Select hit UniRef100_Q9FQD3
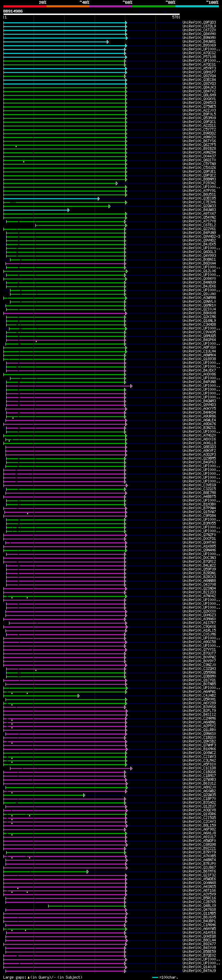 (x=199, y=23)
